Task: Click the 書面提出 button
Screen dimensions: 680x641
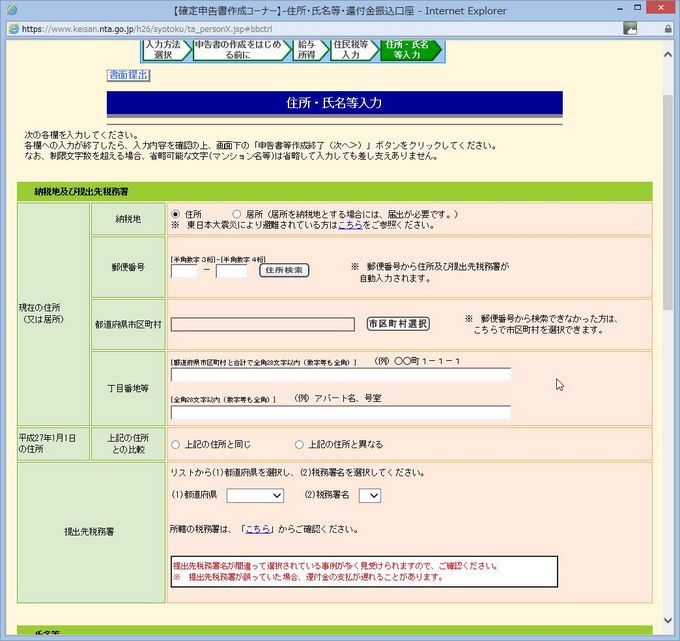Action: pos(128,75)
